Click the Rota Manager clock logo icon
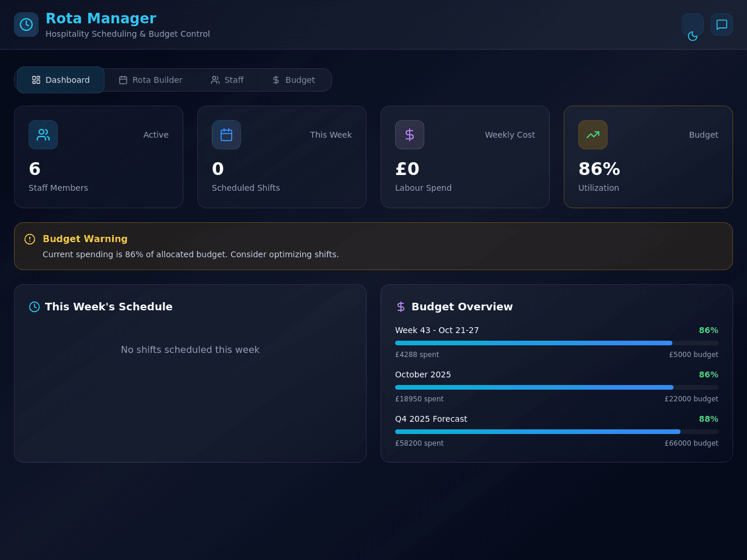 pyautogui.click(x=26, y=24)
